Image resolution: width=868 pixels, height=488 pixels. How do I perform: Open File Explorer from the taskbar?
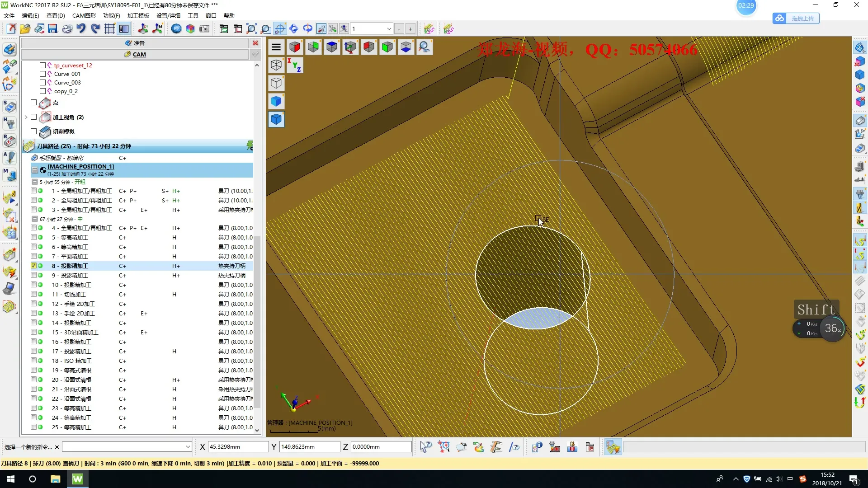coord(55,479)
